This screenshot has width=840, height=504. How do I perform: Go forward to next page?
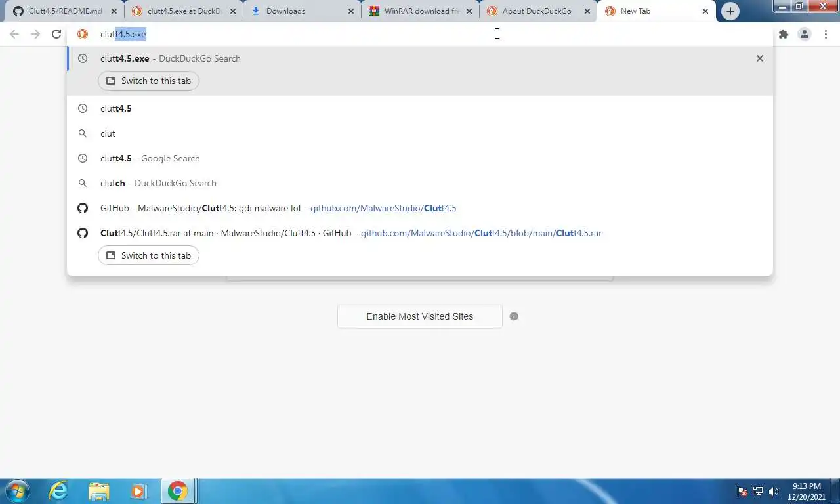click(x=35, y=34)
